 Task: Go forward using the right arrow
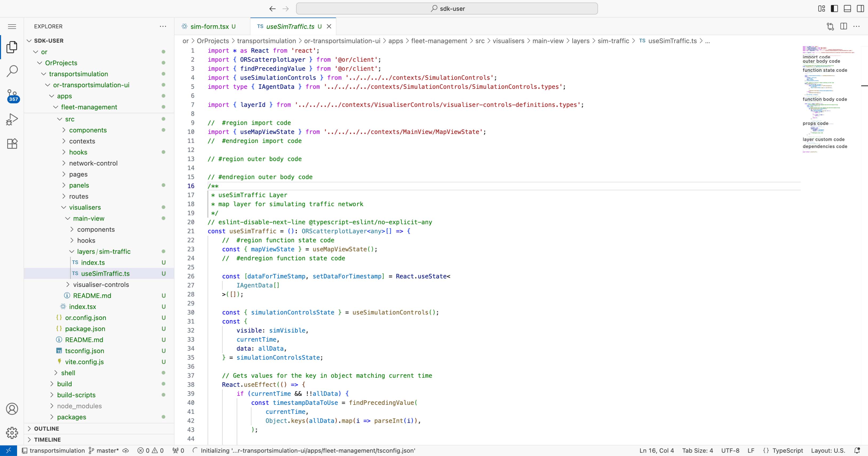pyautogui.click(x=286, y=9)
